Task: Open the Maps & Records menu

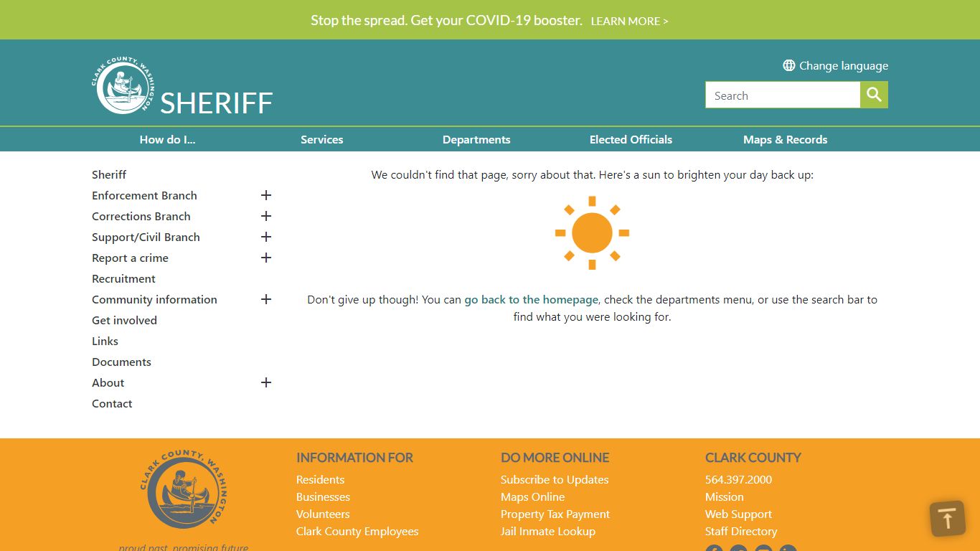Action: coord(786,139)
